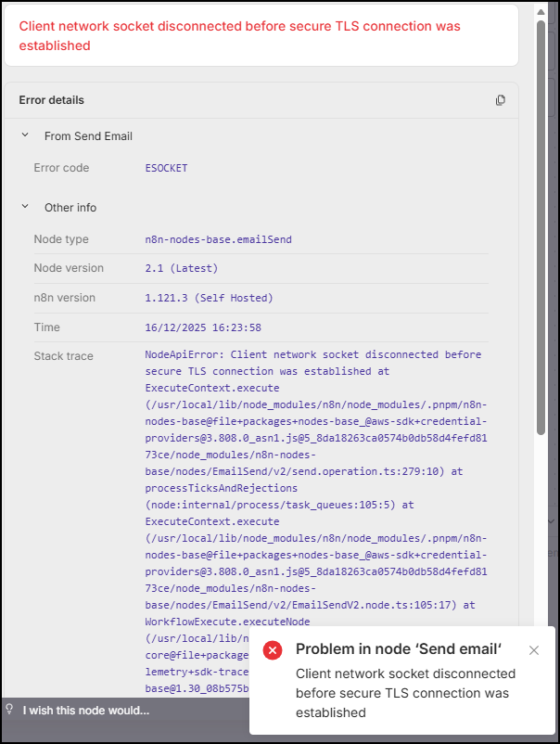Click the From Send Email label
560x744 pixels.
click(88, 136)
